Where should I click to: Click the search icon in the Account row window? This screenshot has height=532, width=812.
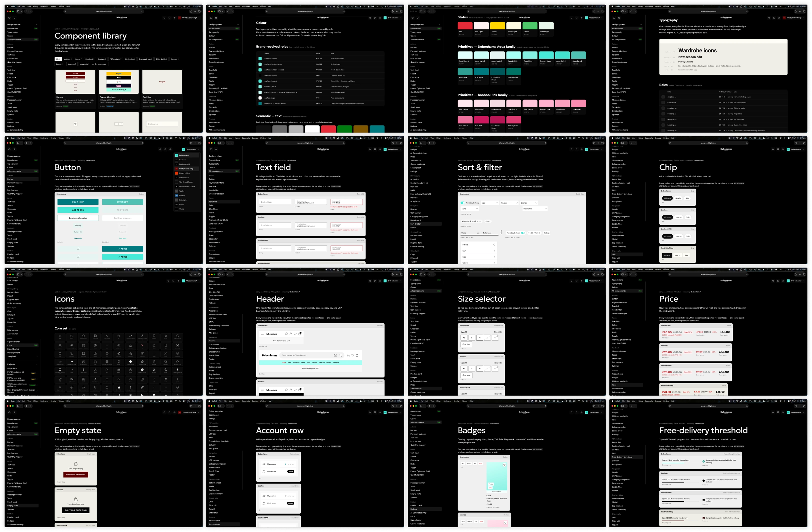point(370,412)
